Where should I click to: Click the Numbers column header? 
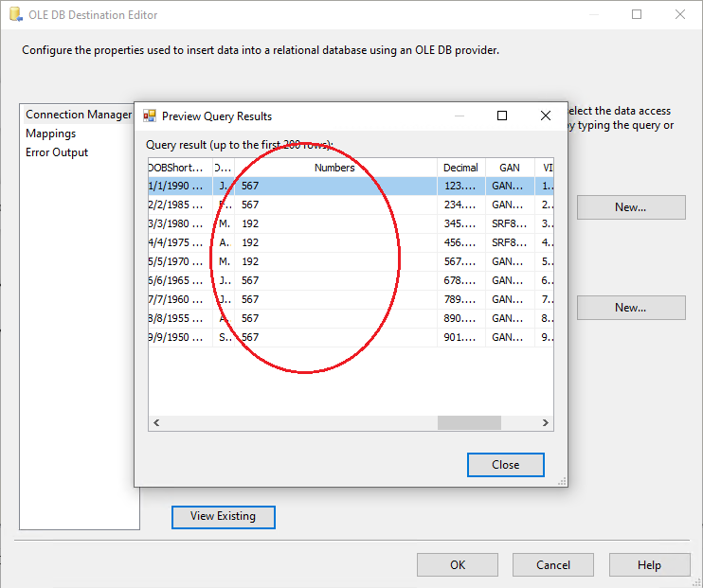[334, 168]
